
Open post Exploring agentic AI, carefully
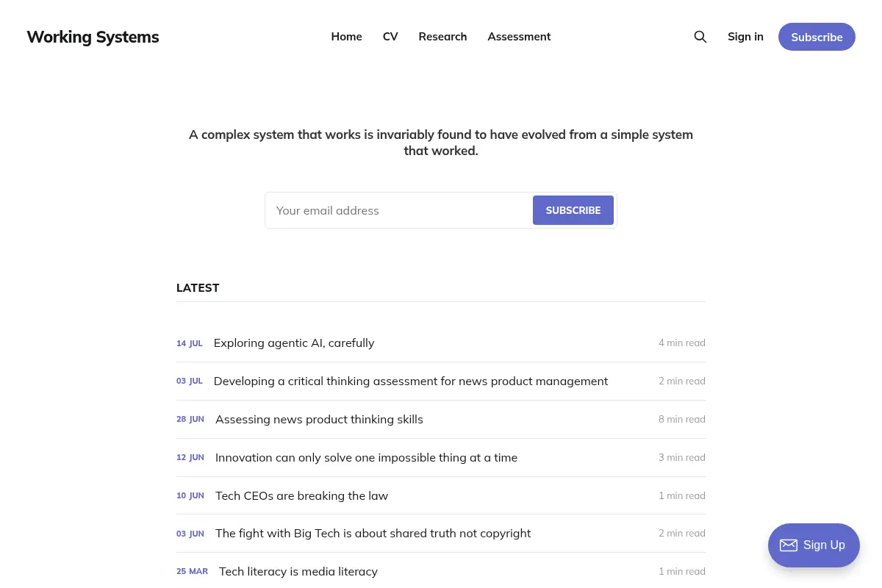(294, 343)
